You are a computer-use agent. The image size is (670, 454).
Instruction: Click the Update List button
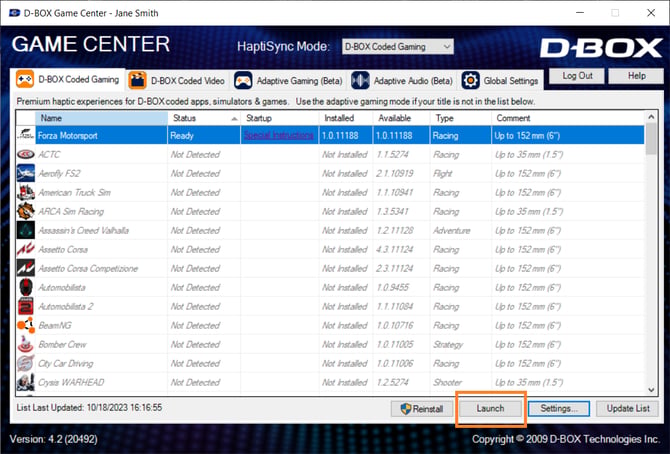tap(627, 409)
